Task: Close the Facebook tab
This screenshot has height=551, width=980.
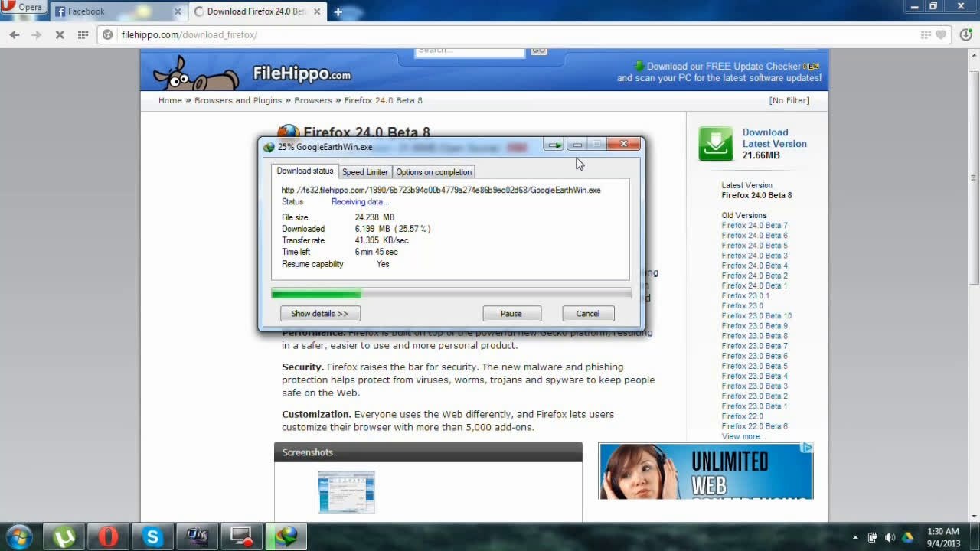Action: point(178,11)
